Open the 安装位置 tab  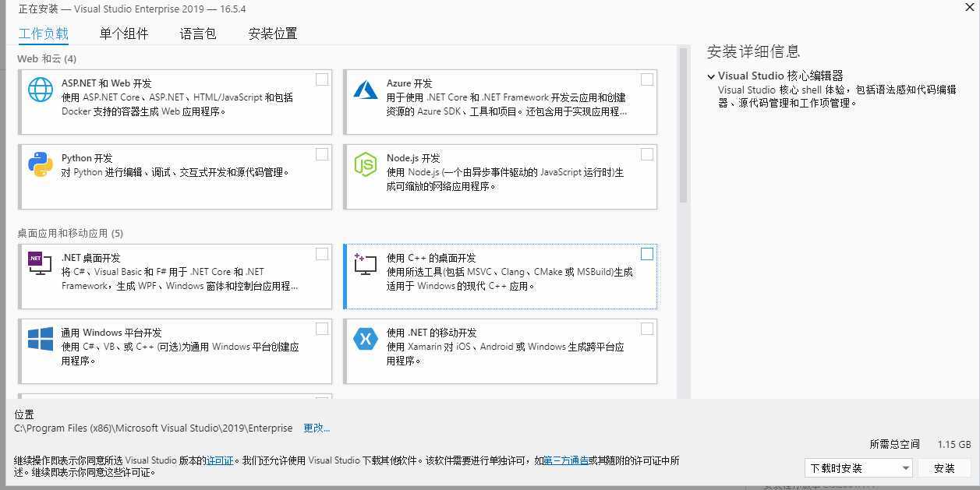point(273,33)
